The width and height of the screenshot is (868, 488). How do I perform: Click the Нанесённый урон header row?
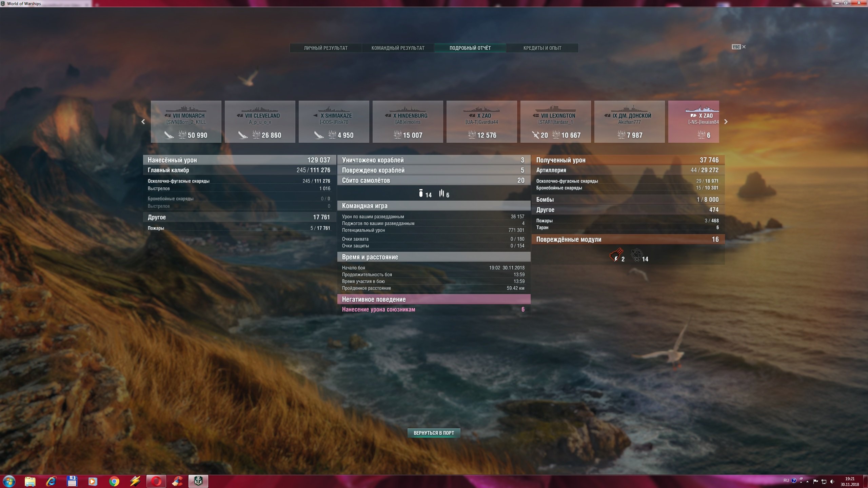click(239, 160)
